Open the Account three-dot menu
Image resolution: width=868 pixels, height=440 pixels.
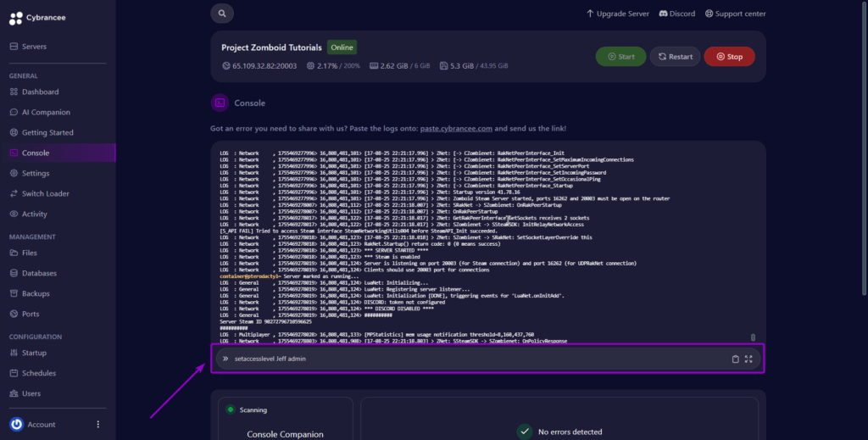(98, 424)
